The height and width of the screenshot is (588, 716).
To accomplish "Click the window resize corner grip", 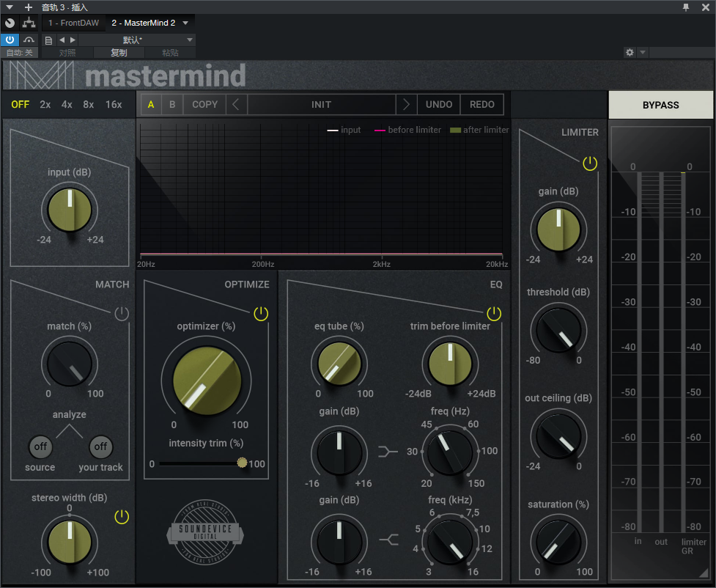I will [704, 574].
